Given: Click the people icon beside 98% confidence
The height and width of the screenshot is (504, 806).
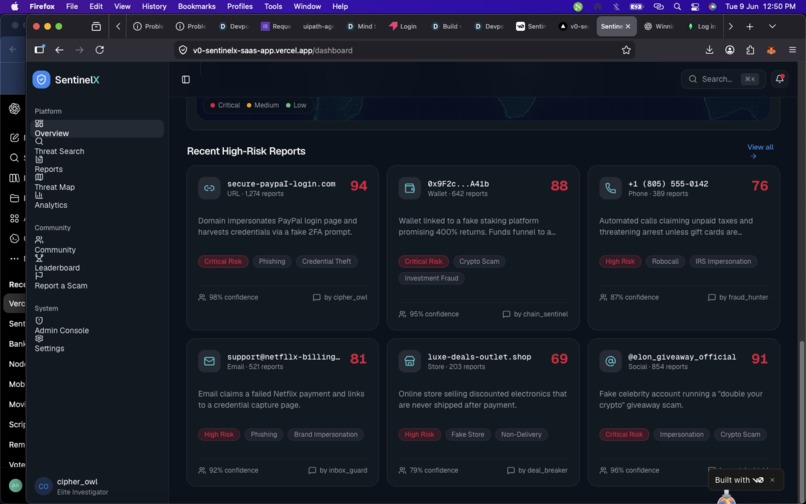Looking at the screenshot, I should click(202, 297).
